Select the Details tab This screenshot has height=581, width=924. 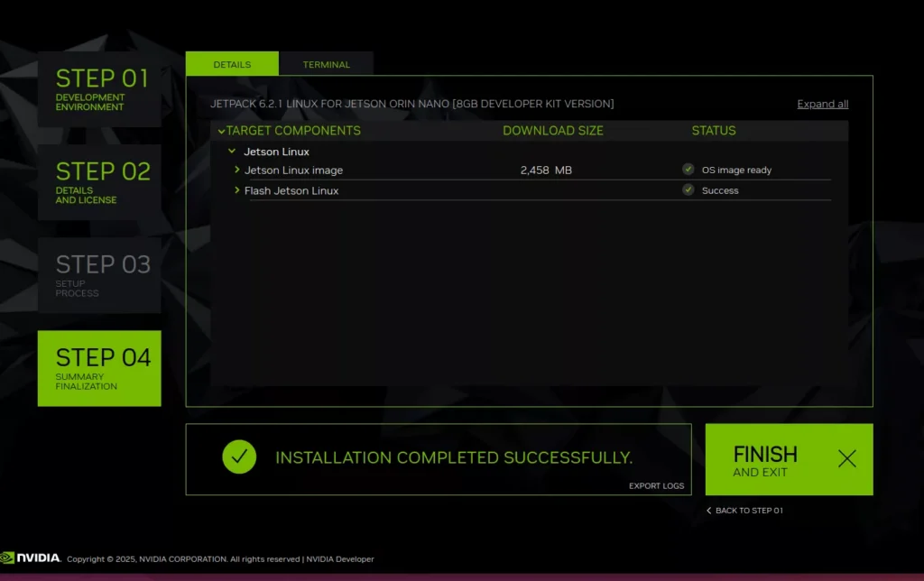click(x=232, y=64)
